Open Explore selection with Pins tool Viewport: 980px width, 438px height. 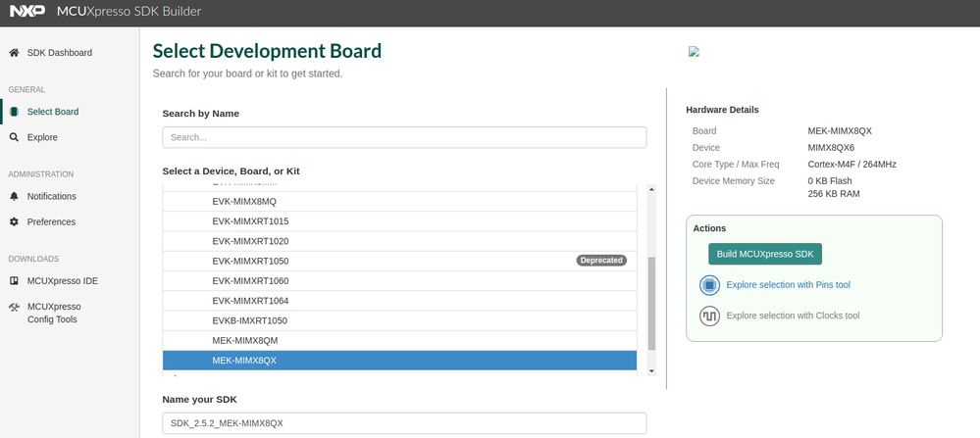click(788, 285)
